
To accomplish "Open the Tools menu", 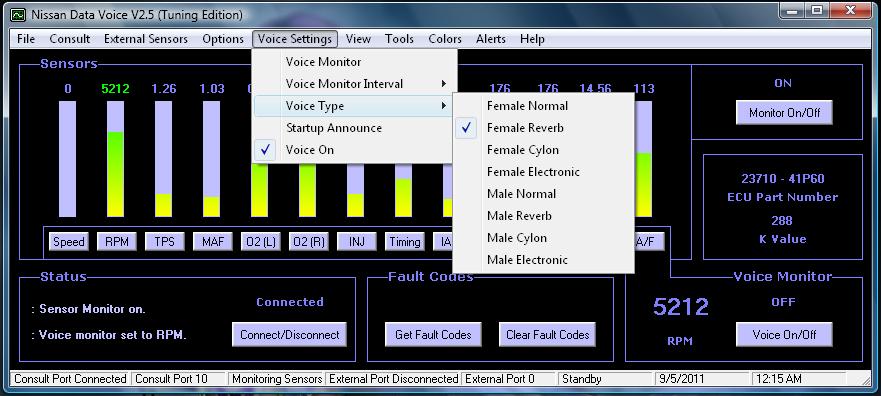I will click(x=399, y=39).
